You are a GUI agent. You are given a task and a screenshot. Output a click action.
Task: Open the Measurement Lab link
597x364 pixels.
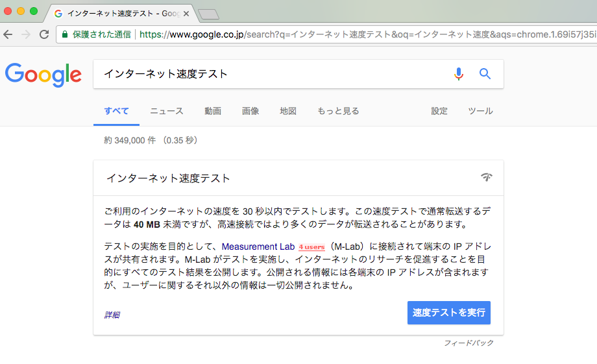pyautogui.click(x=258, y=247)
